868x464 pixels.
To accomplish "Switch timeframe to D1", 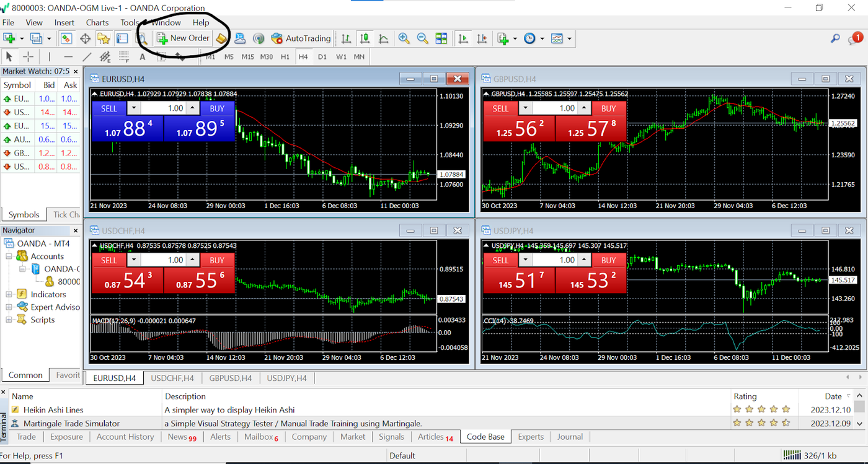I will (x=322, y=57).
